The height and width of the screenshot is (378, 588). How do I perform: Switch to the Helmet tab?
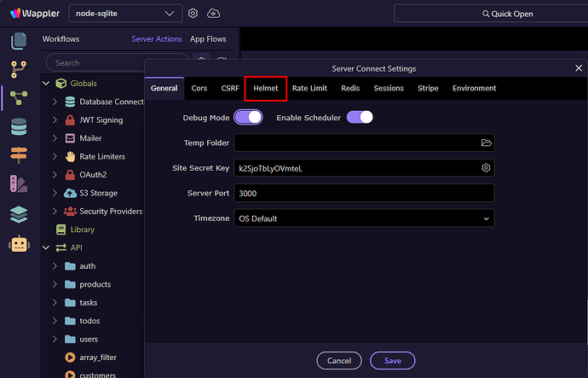(266, 88)
